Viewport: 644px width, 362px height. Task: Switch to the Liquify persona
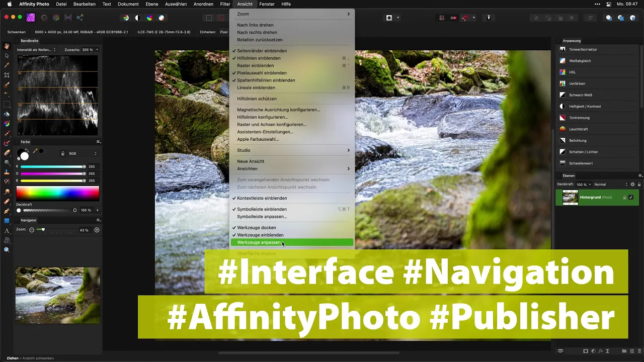[44, 18]
